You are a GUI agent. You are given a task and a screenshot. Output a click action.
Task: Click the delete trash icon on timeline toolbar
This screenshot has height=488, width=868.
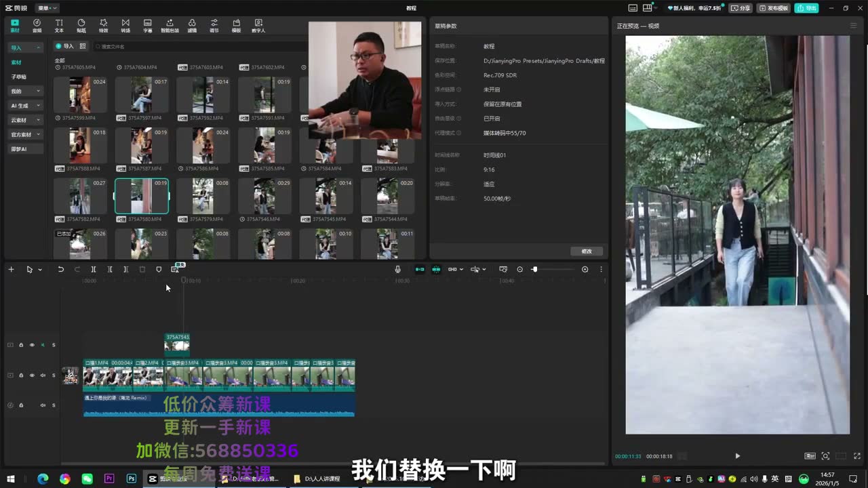pos(142,269)
